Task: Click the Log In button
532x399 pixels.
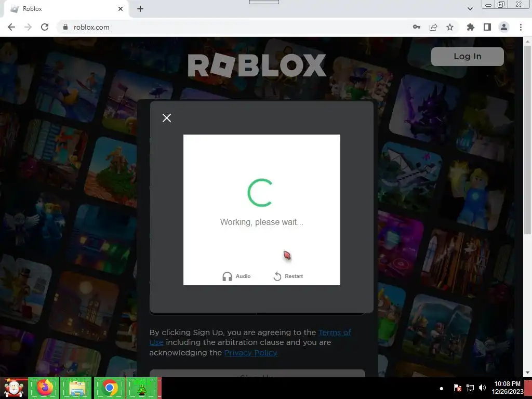Action: tap(467, 56)
